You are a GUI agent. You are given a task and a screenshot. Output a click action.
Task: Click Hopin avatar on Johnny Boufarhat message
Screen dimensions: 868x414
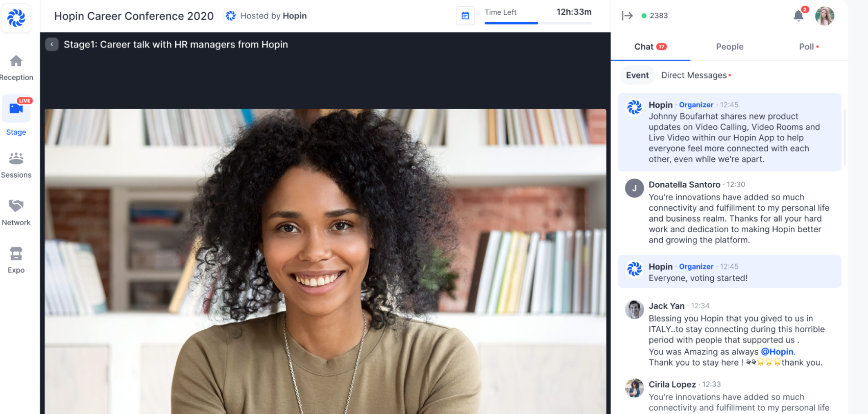coord(635,107)
